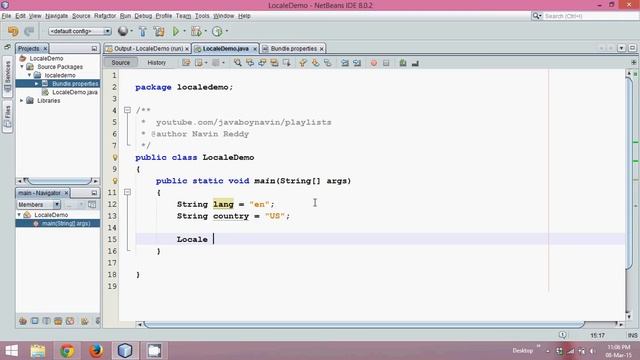Open the Services side tab

[x=7, y=76]
